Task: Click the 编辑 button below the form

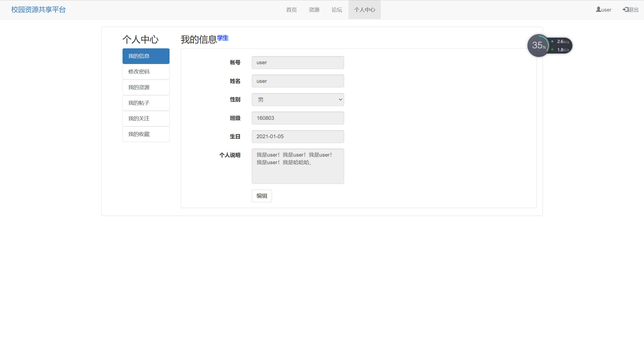Action: 262,196
